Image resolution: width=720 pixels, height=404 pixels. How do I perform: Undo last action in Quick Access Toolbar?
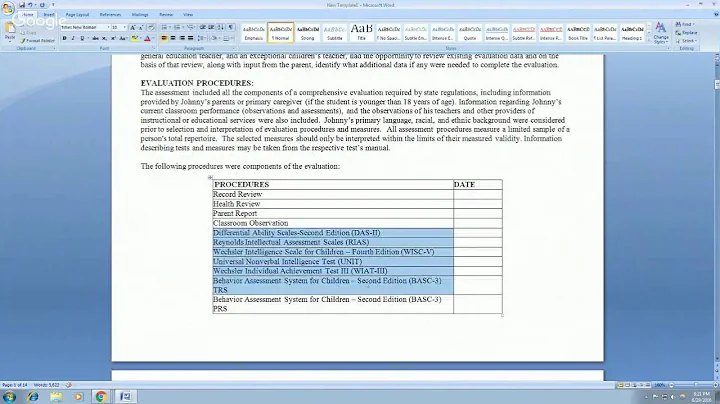tap(30, 5)
